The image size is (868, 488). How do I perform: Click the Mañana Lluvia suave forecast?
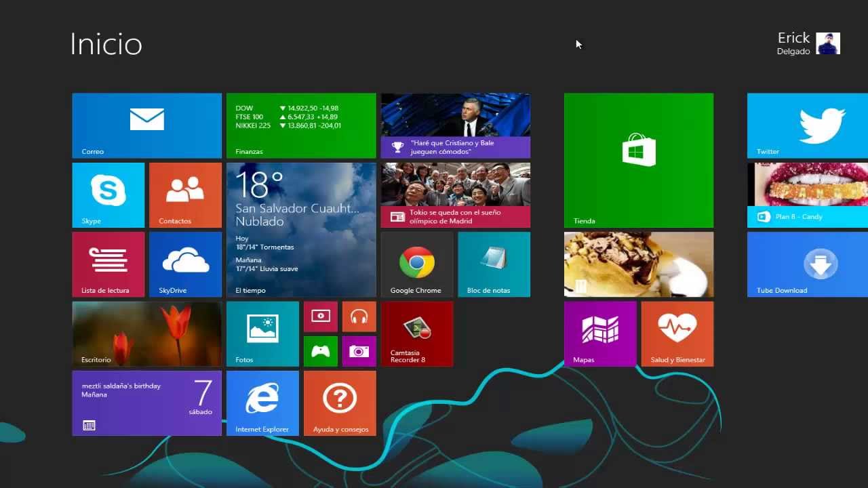267,264
